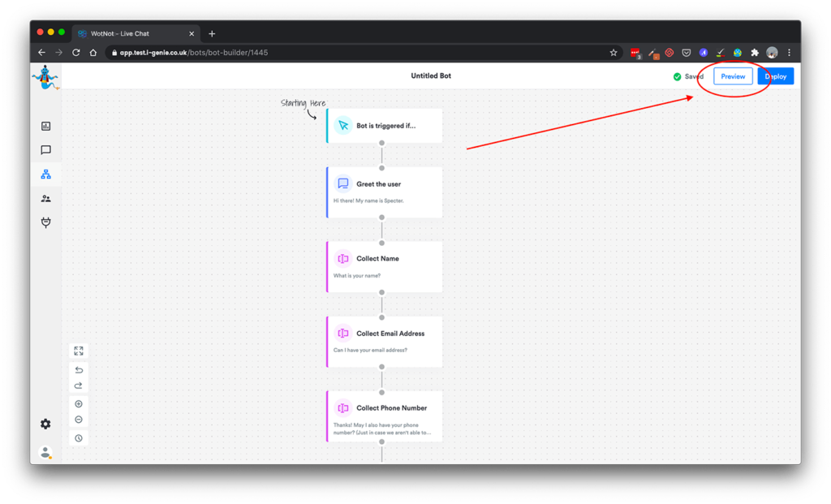The width and height of the screenshot is (831, 504).
Task: Zoom in on the flow canvas
Action: [x=79, y=404]
